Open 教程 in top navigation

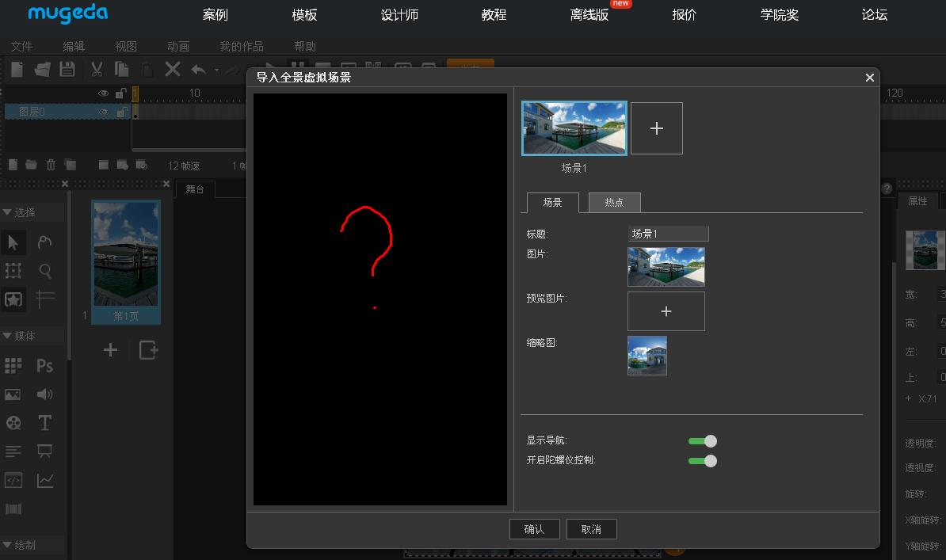click(494, 15)
